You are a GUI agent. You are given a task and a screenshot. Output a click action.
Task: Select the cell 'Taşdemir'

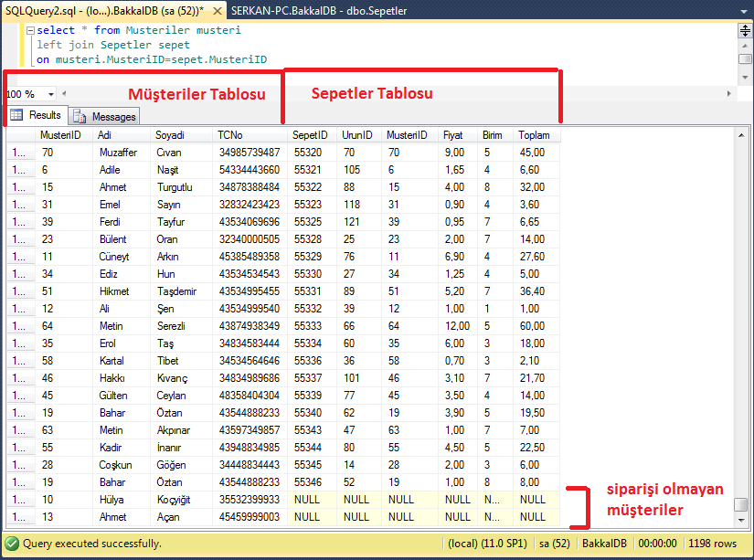181,291
